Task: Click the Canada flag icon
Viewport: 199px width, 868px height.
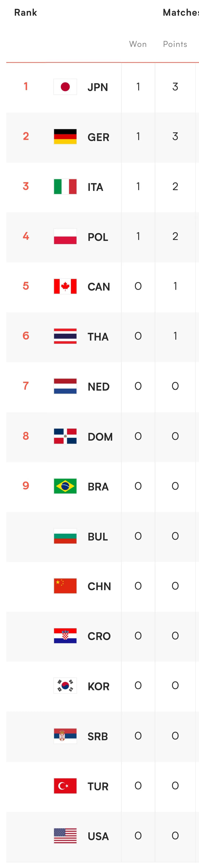Action: (x=65, y=287)
